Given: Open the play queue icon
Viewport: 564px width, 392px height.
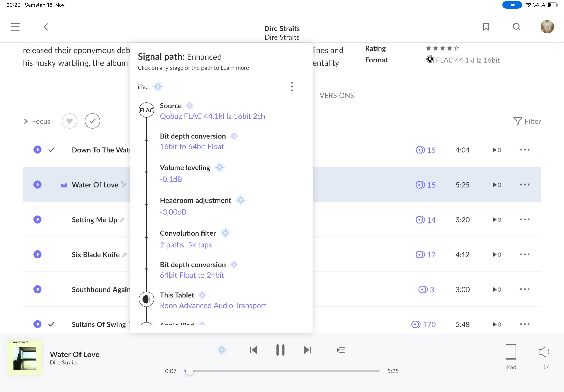Looking at the screenshot, I should tap(341, 350).
